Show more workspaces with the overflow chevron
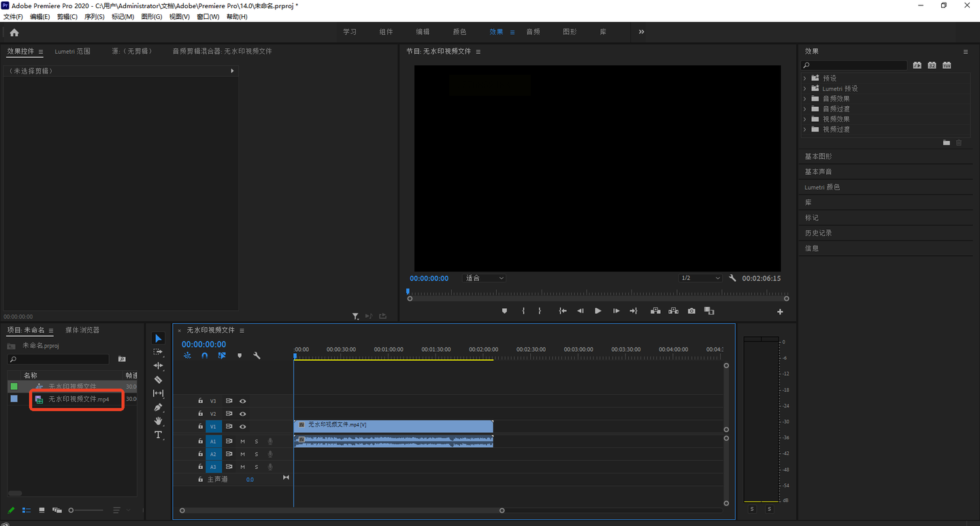The height and width of the screenshot is (526, 980). (x=641, y=32)
